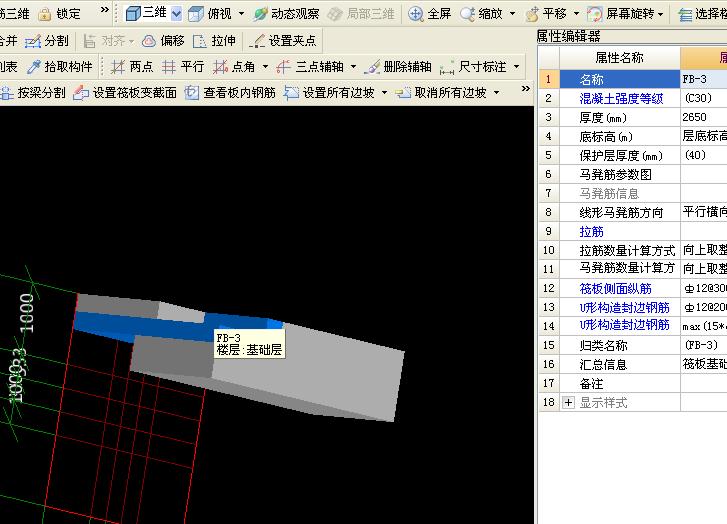
Task: Choose the 平移 pan tool
Action: coord(546,14)
